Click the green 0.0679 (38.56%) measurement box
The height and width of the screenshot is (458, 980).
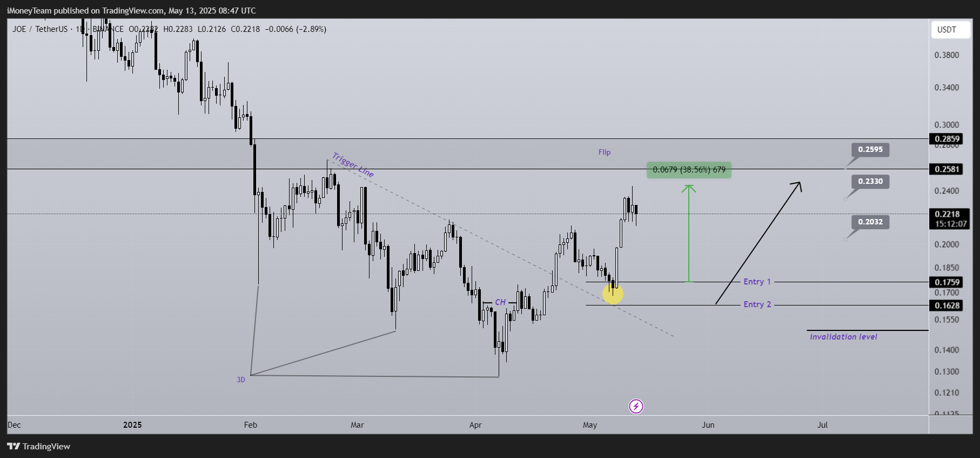[x=689, y=170]
